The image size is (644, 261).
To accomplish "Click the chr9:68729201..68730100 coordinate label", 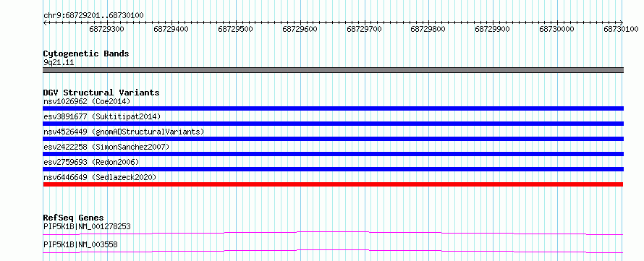I will coord(93,16).
